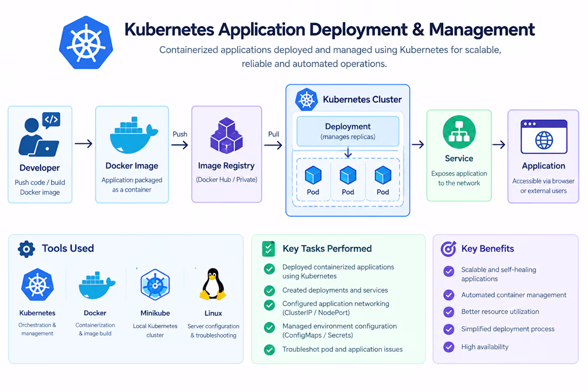Click the purple cubes Image Registry icon
Image resolution: width=588 pixels, height=392 pixels.
(x=227, y=135)
